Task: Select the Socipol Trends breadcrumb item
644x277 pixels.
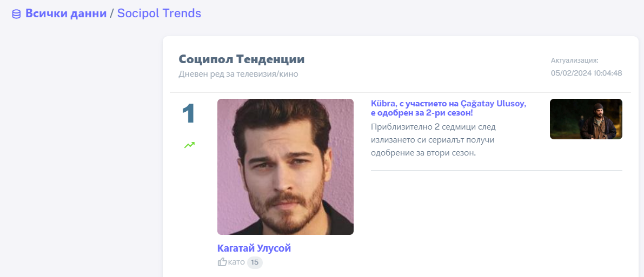Action: (x=160, y=13)
